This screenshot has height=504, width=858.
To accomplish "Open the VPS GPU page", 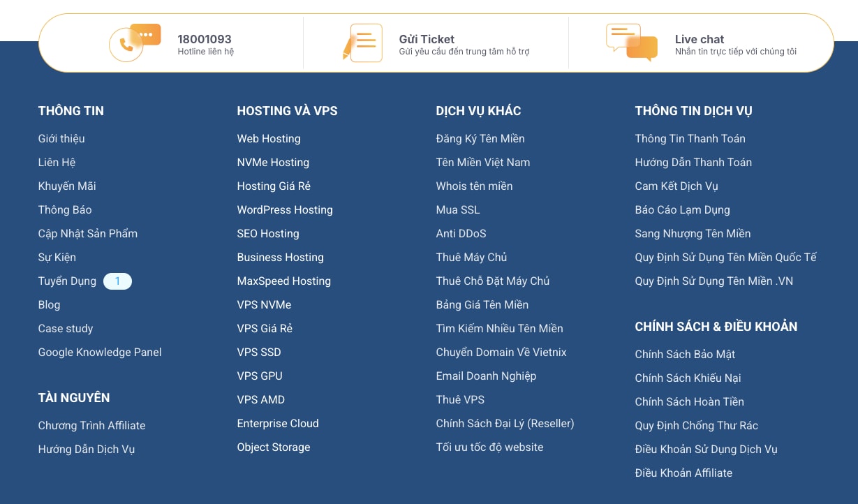I will pyautogui.click(x=260, y=376).
